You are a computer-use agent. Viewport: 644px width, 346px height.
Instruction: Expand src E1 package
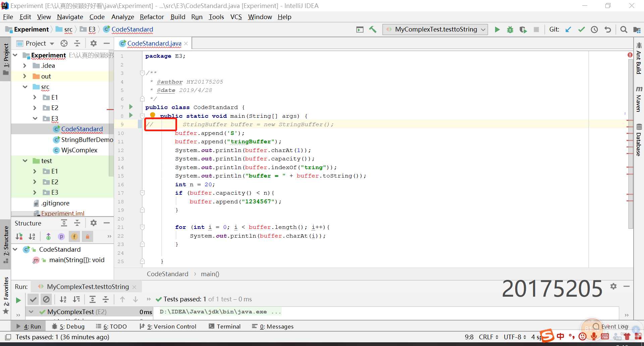[x=35, y=97]
